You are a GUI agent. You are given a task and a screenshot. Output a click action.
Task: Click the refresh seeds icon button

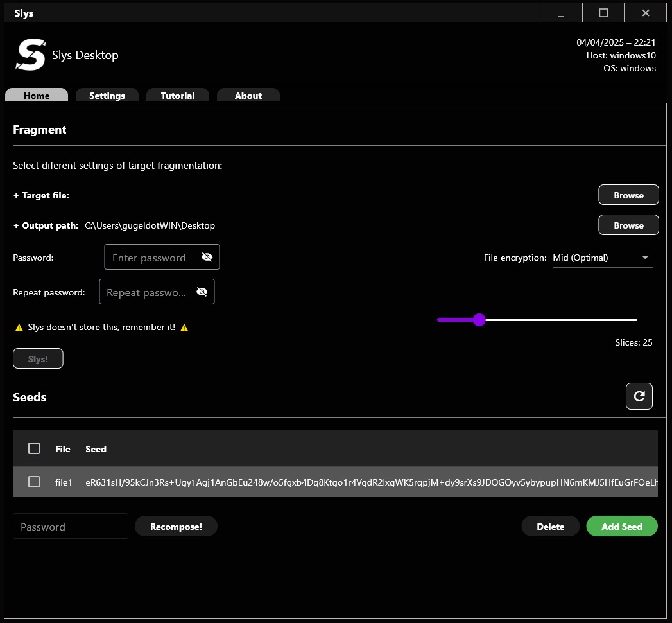pyautogui.click(x=639, y=396)
